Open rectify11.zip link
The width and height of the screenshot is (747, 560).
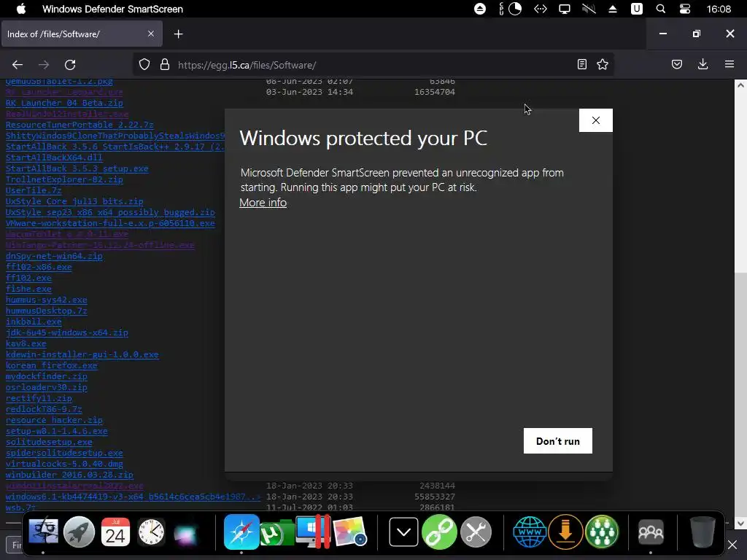pyautogui.click(x=39, y=398)
